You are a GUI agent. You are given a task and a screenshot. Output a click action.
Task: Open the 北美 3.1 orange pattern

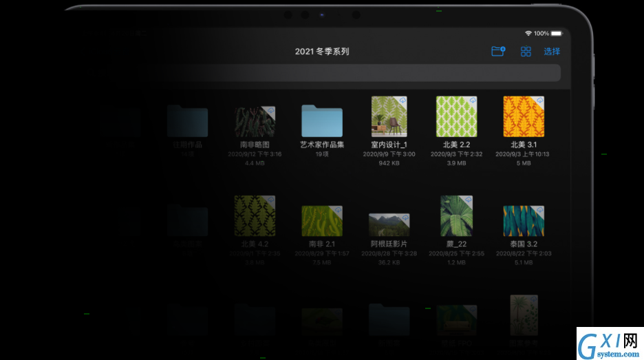[x=524, y=116]
